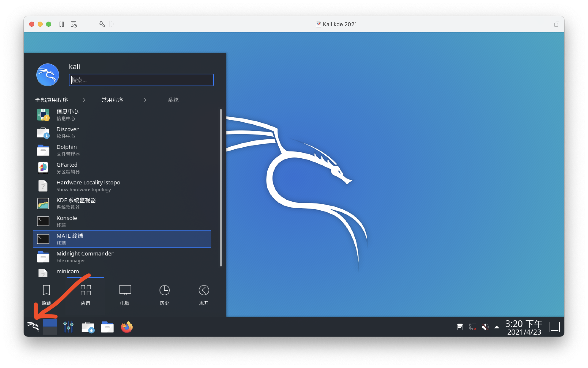
Task: Expand hidden system tray icons arrow
Action: coord(497,327)
